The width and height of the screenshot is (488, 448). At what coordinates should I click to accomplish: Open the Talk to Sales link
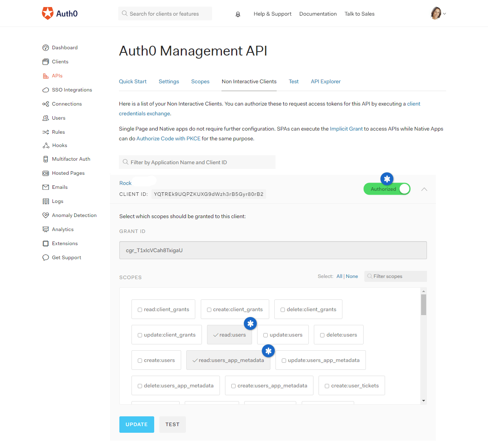pos(359,14)
